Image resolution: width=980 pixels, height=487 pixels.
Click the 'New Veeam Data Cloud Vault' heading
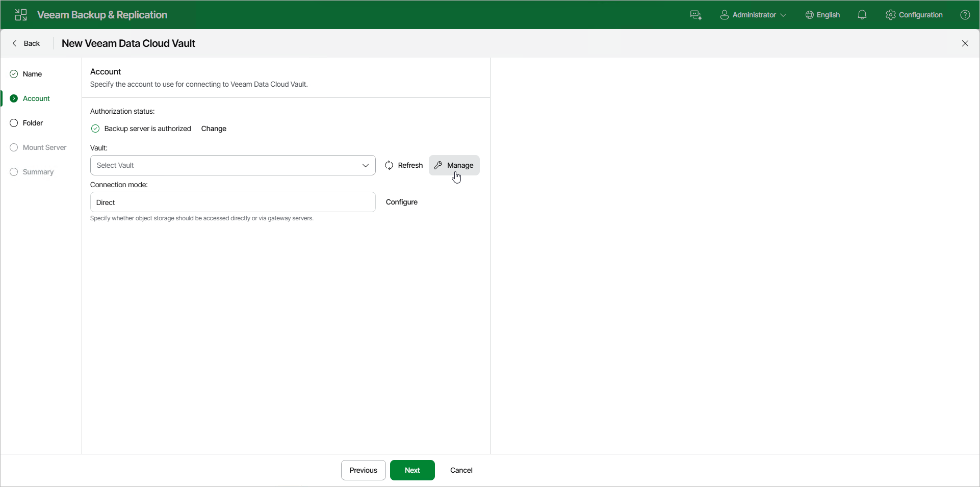[x=128, y=43]
